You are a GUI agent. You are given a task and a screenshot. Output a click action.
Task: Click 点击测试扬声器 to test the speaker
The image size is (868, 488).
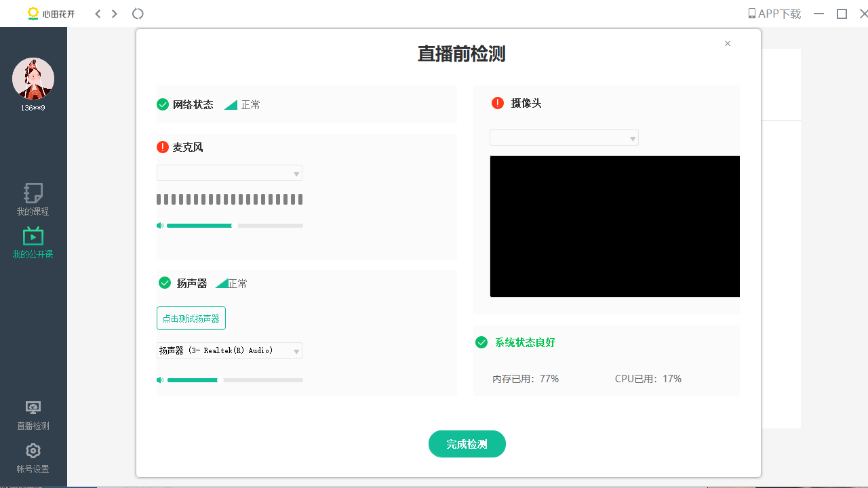(x=191, y=318)
